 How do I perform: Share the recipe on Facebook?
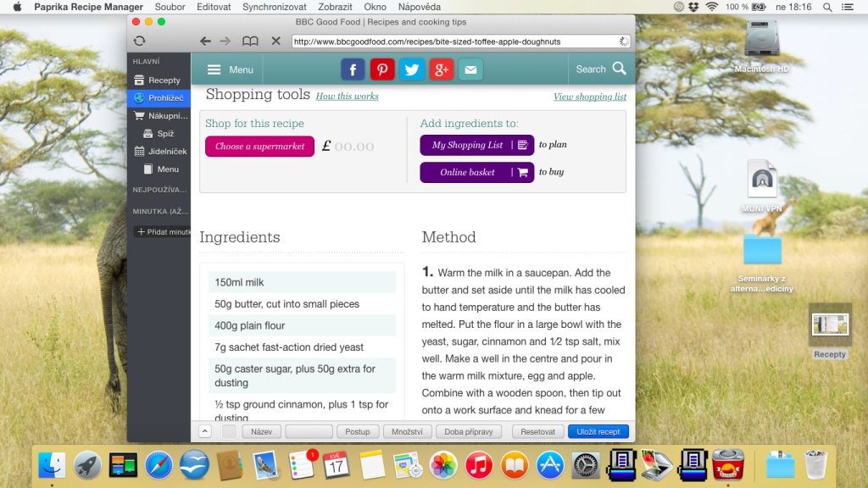point(353,69)
